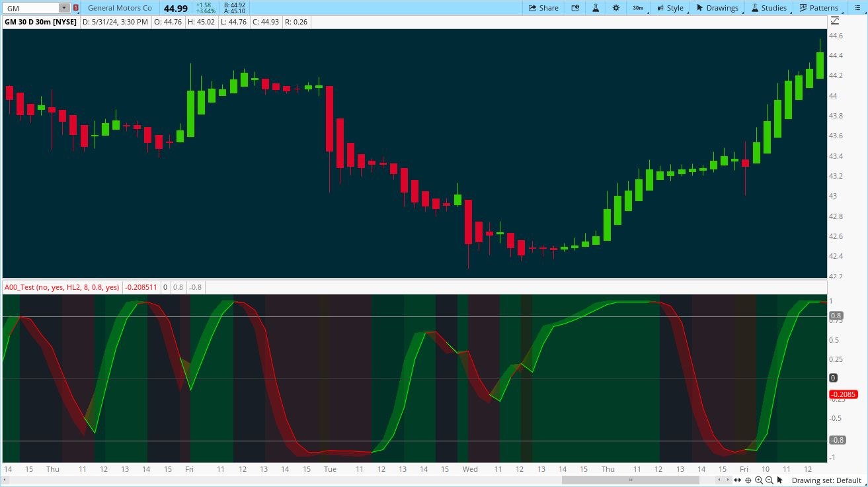
Task: Open the list menu icon at toolbar end
Action: 856,8
